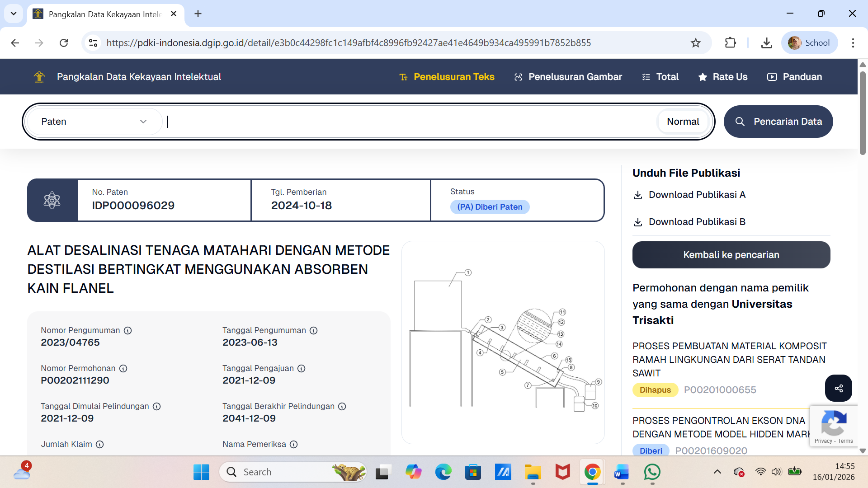Viewport: 868px width, 488px height.
Task: Open browser extensions puzzle icon
Action: click(730, 43)
